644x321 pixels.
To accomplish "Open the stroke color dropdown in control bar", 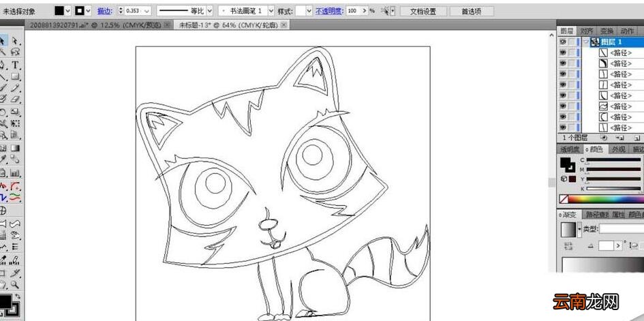I will [89, 11].
